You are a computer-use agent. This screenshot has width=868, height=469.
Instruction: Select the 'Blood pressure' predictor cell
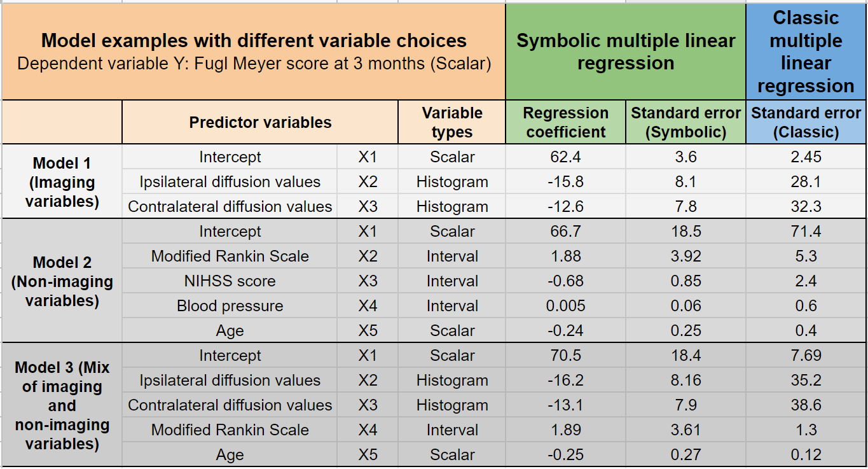tap(230, 306)
